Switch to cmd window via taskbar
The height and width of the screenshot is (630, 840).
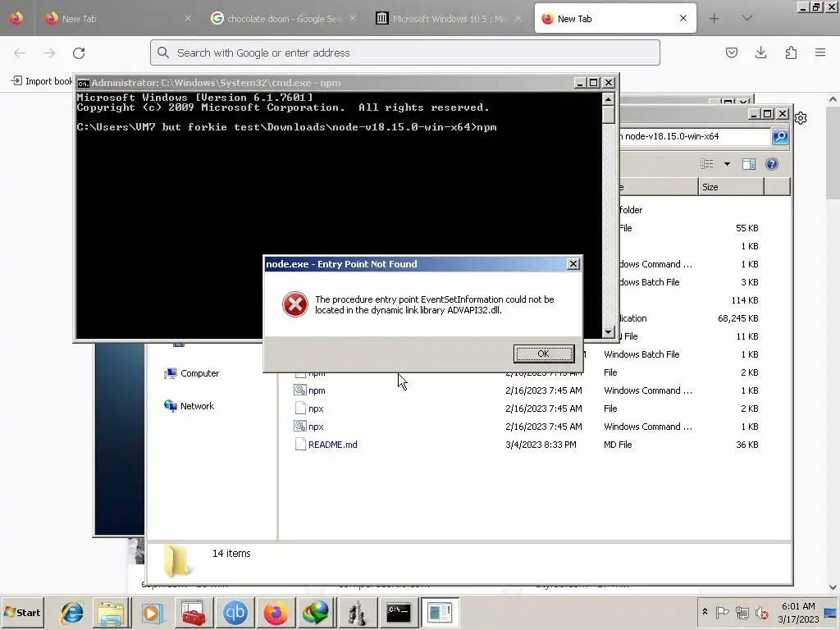tap(399, 613)
